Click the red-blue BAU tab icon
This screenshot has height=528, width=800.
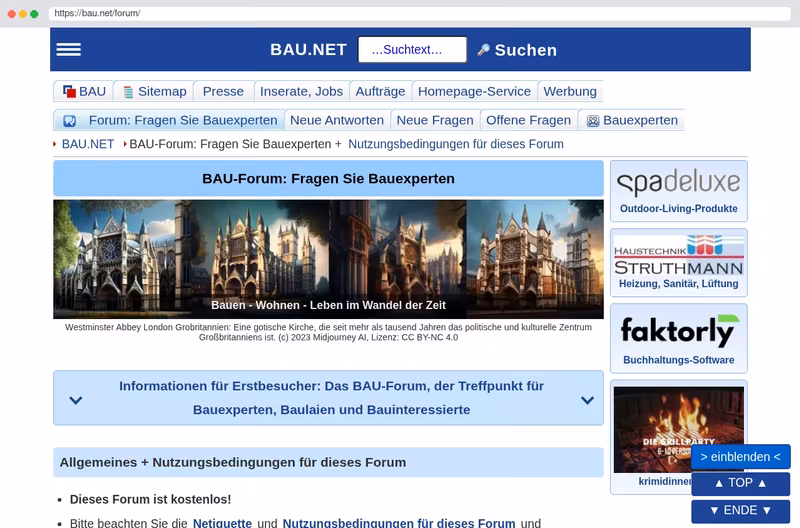click(x=69, y=91)
